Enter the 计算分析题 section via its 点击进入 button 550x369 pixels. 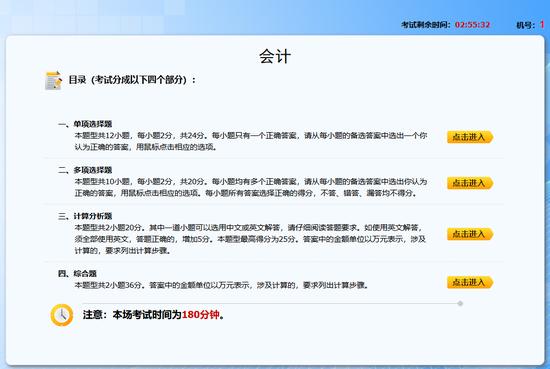click(x=470, y=234)
